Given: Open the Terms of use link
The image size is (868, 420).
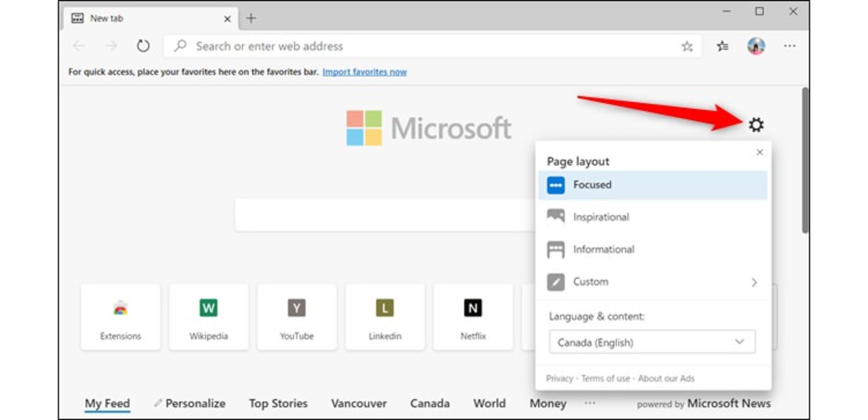Looking at the screenshot, I should 605,378.
